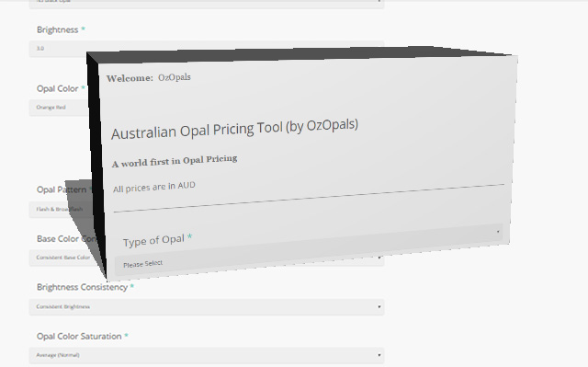Click the Australian Opal Pricing Tool heading
This screenshot has width=588, height=367.
tap(235, 129)
